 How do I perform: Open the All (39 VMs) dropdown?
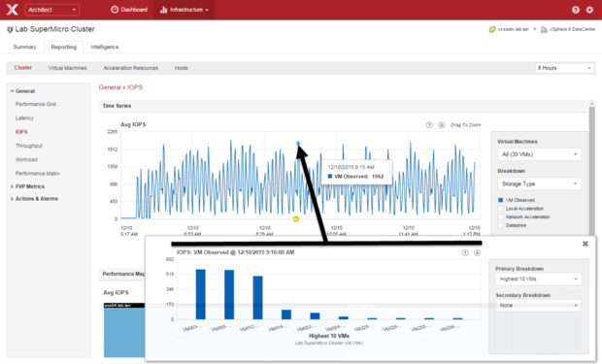(x=540, y=154)
